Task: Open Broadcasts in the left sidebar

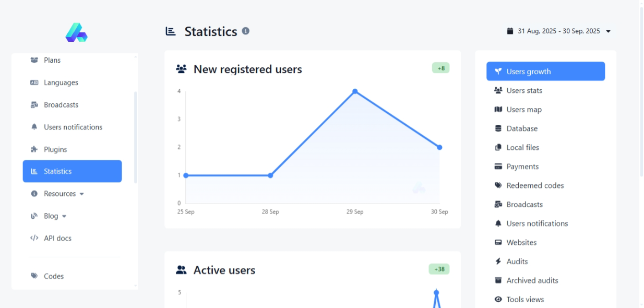Action: [61, 105]
